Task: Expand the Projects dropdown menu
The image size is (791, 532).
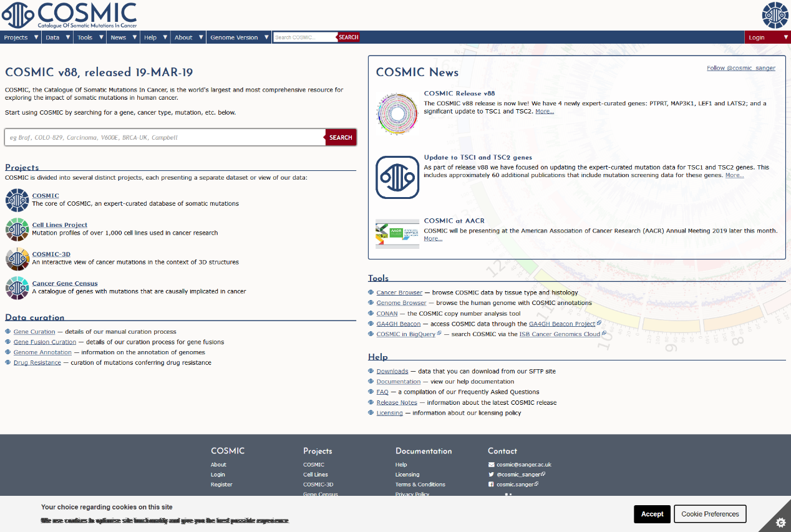Action: (x=21, y=37)
